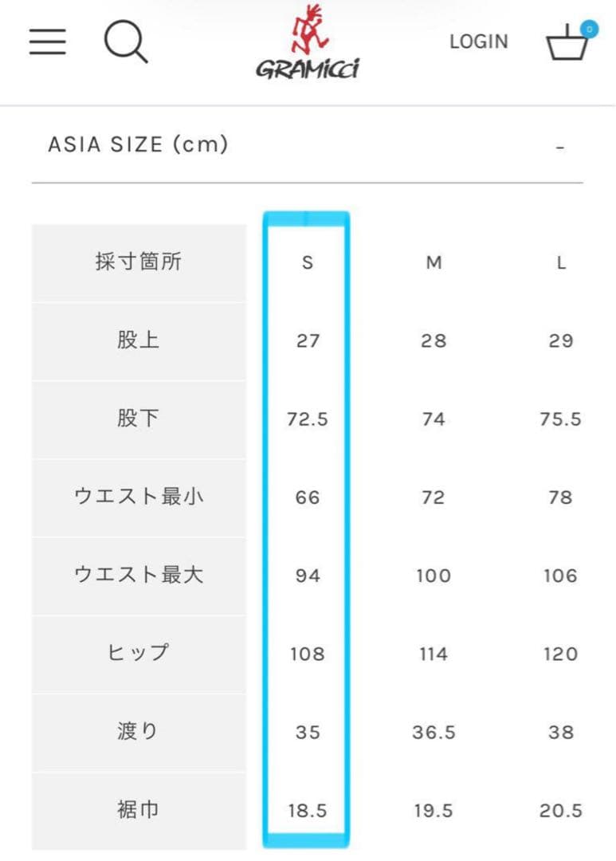Screen dimensions: 616x861
Task: Click the LOGIN link
Action: click(478, 41)
